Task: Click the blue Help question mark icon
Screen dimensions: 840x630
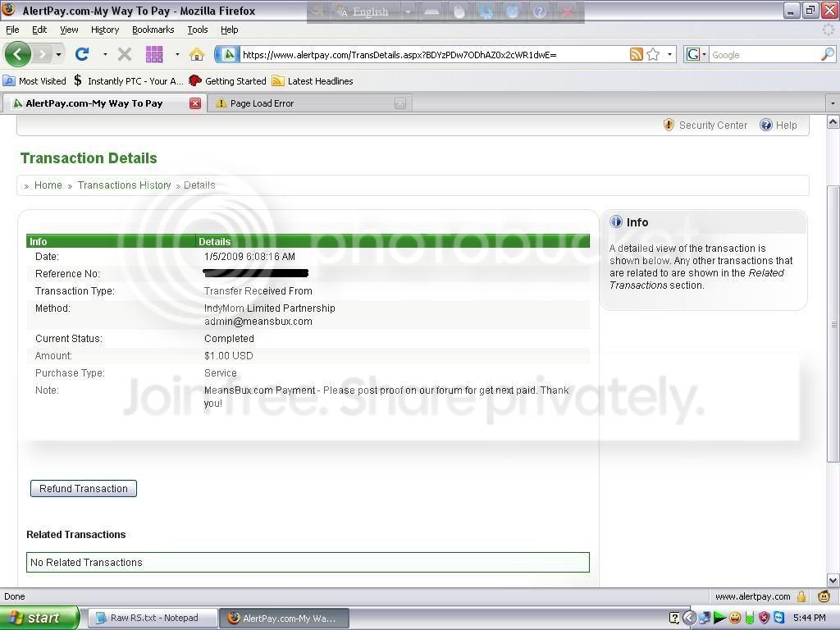Action: 766,125
